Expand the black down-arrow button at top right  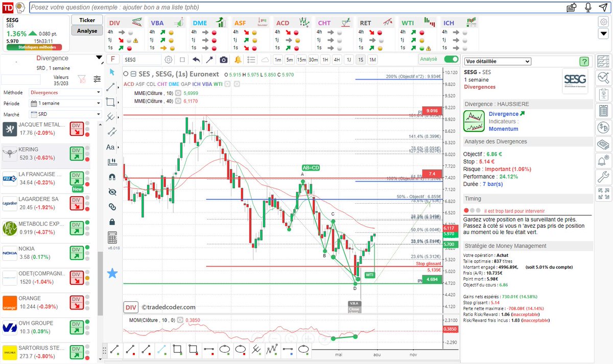[603, 34]
